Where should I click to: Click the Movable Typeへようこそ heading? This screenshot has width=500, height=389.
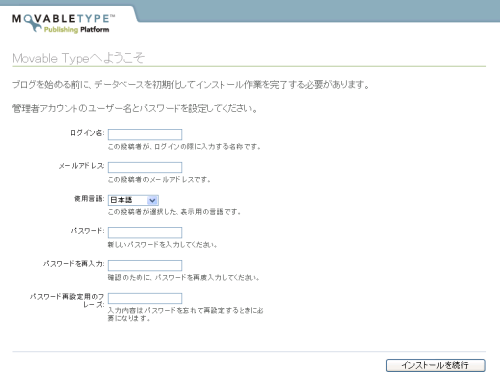click(x=78, y=58)
